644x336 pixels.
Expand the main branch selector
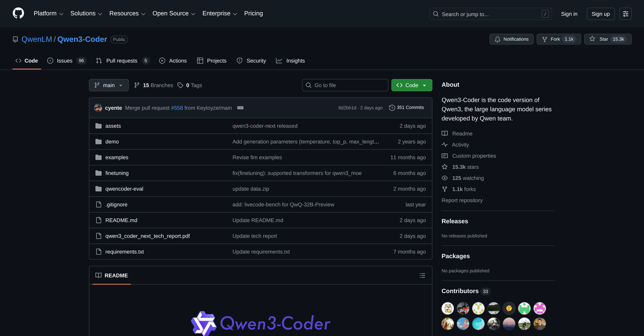point(108,85)
